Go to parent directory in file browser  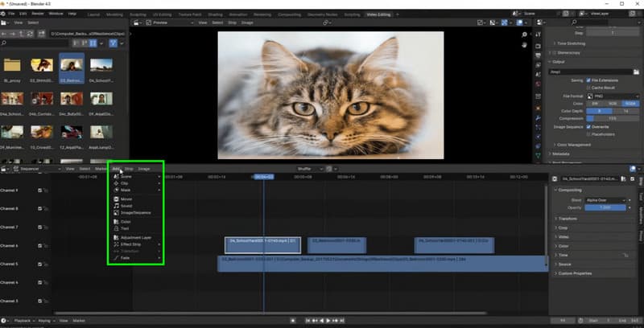coord(22,34)
